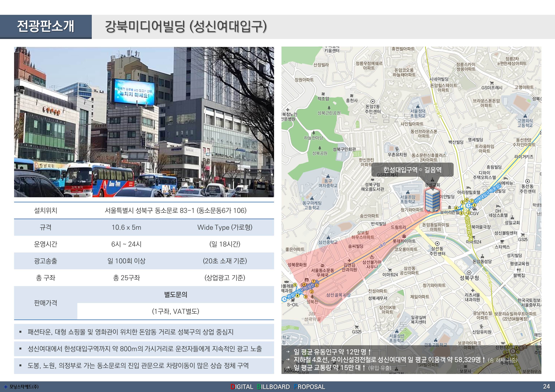Viewport: 555px width, 392px height.
Task: Click the 삼선동 주민센터 circle marker
Action: (437, 243)
